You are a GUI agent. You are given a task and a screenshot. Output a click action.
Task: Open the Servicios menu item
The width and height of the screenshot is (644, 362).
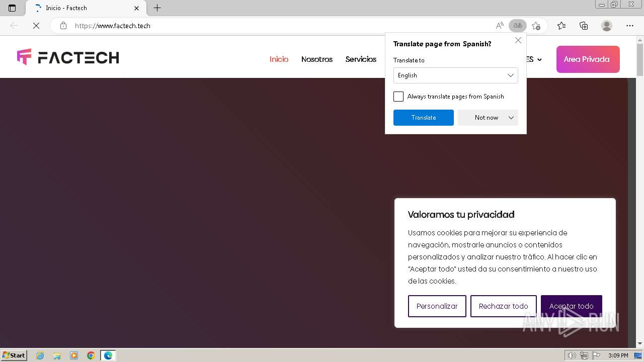[361, 59]
